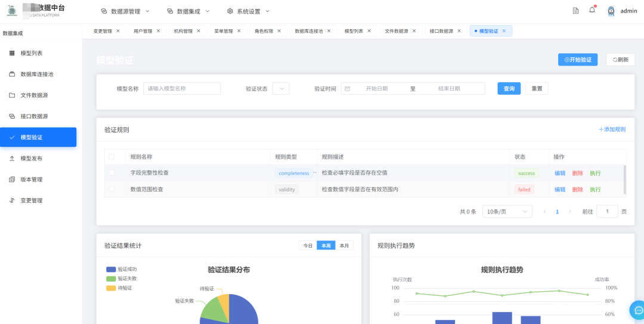Go to the previous page arrow
The image size is (644, 324).
pos(544,211)
